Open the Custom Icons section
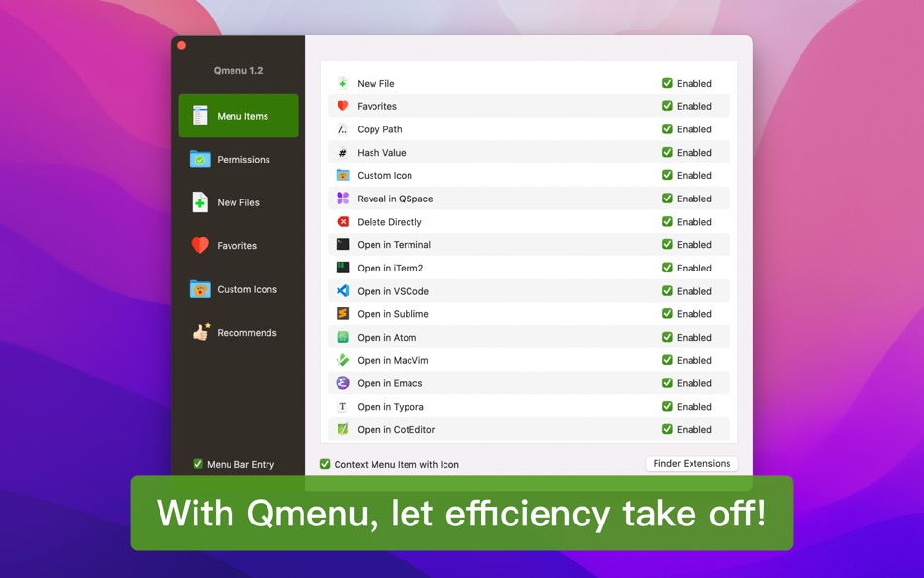 [x=237, y=289]
